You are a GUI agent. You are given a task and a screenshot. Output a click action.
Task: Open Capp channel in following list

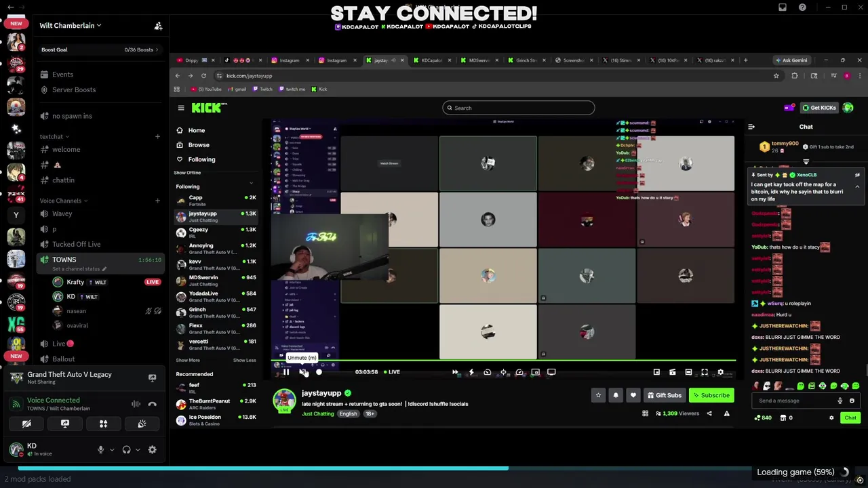tap(216, 201)
